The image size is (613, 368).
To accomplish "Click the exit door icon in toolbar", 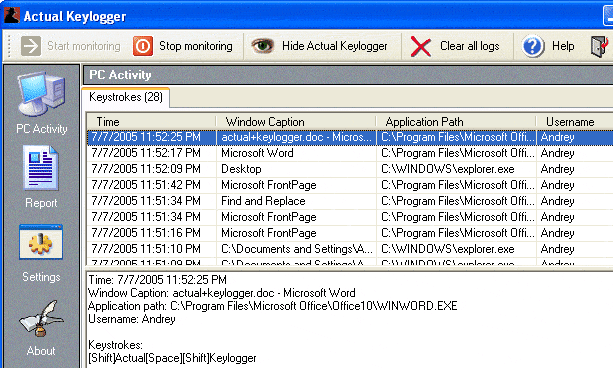I will (x=599, y=46).
